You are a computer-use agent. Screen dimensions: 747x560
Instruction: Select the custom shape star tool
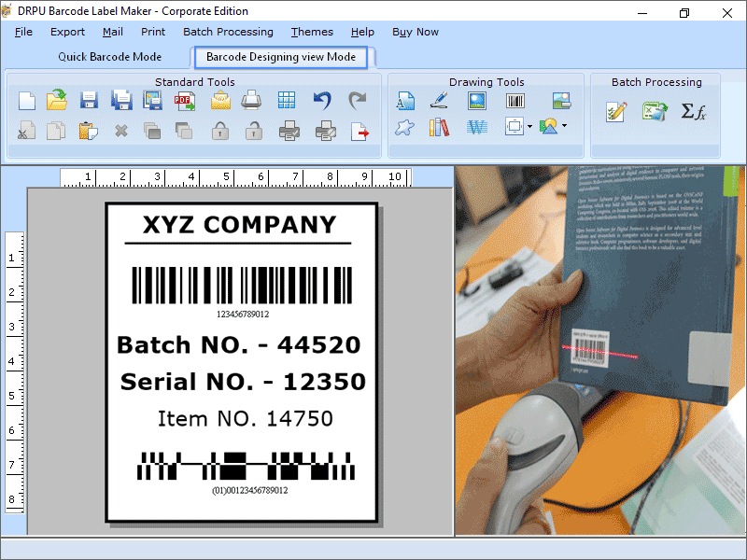point(404,127)
